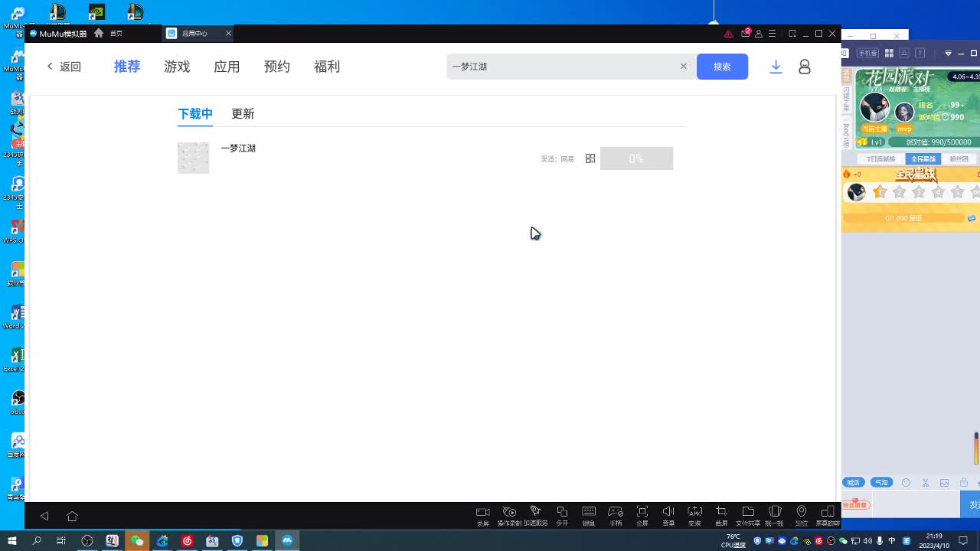
Task: Open the keyboard mapping (键鼠) tool
Action: (x=589, y=516)
